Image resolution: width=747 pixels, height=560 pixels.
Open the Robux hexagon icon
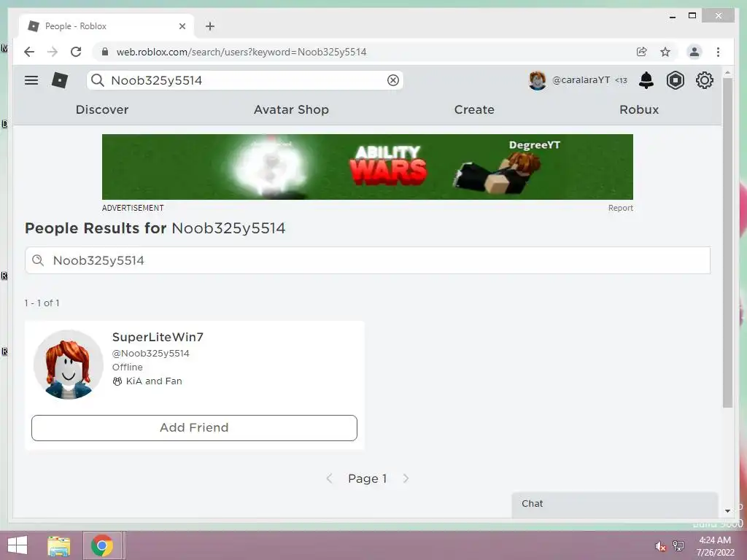[x=675, y=80]
